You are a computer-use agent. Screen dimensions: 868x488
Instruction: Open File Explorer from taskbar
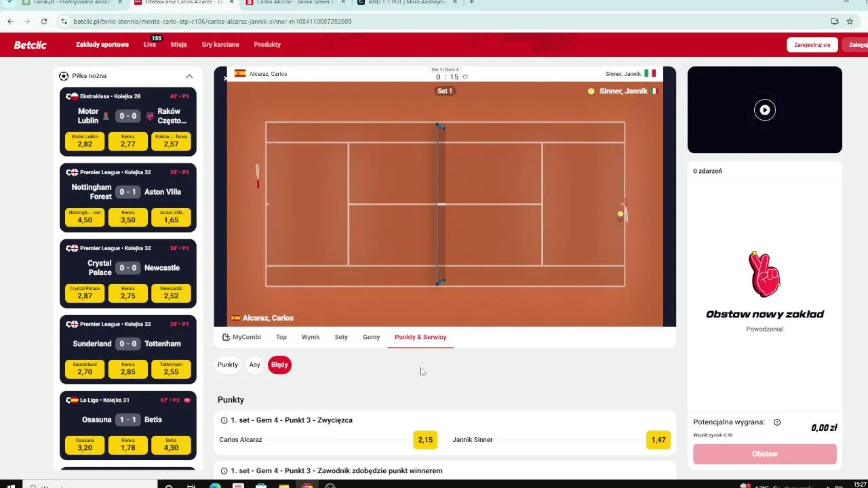[284, 485]
